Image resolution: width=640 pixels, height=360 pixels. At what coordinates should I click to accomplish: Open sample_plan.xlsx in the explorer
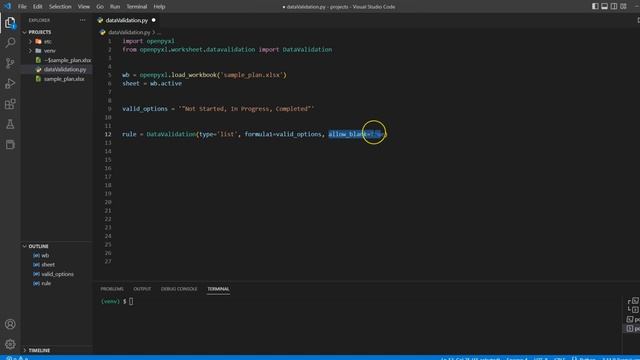(64, 79)
